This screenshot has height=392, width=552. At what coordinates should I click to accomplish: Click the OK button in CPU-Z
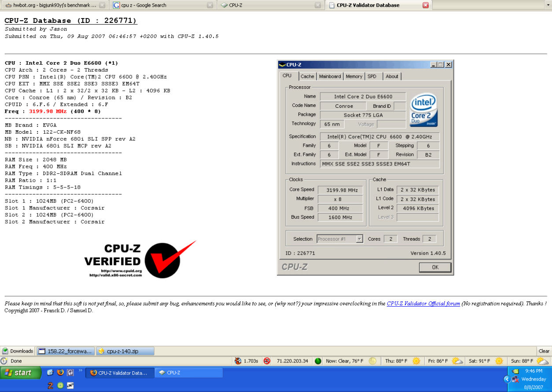[x=435, y=267]
